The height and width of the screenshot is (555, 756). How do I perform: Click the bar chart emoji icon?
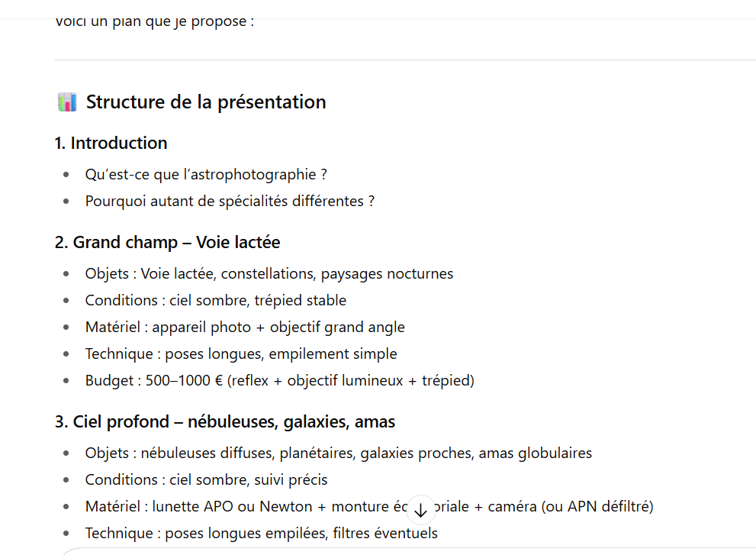[x=67, y=102]
